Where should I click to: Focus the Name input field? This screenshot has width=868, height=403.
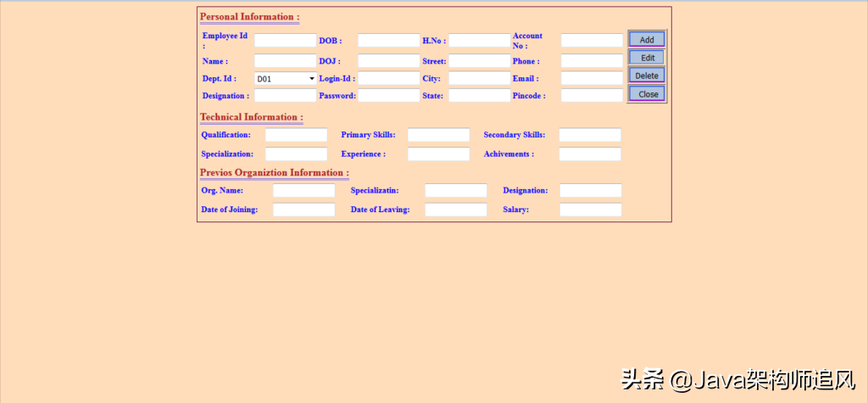pos(286,61)
